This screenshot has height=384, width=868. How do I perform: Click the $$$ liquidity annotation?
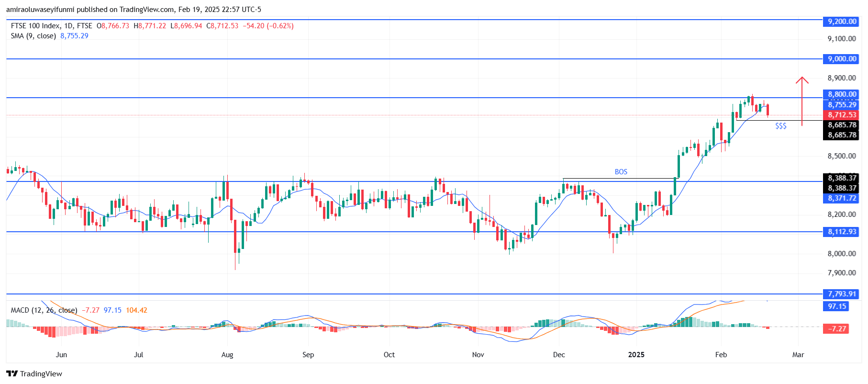[781, 126]
